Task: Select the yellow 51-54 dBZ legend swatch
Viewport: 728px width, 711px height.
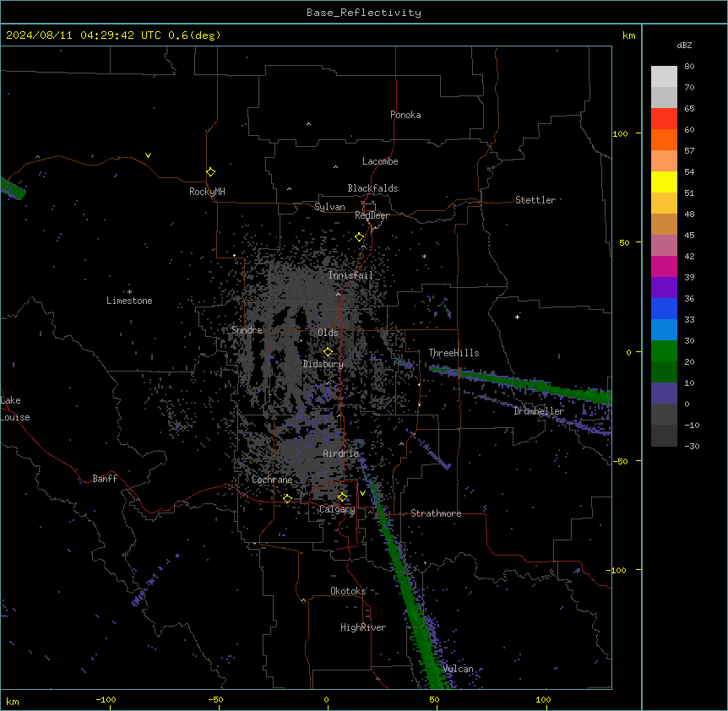Action: [664, 182]
